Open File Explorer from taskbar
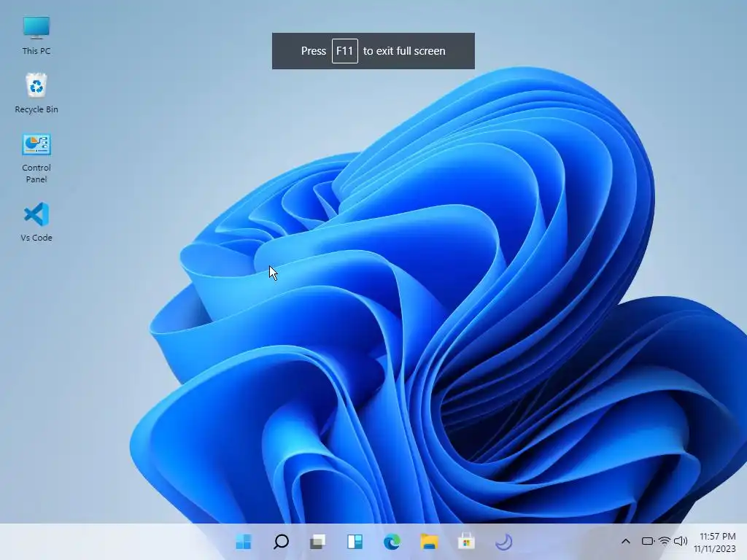The image size is (747, 560). pos(429,542)
